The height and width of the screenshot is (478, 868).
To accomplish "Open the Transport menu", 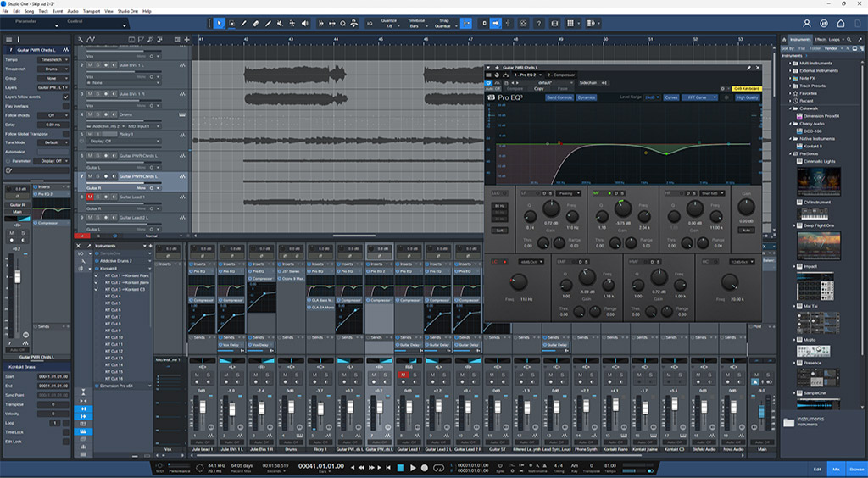I will point(92,11).
